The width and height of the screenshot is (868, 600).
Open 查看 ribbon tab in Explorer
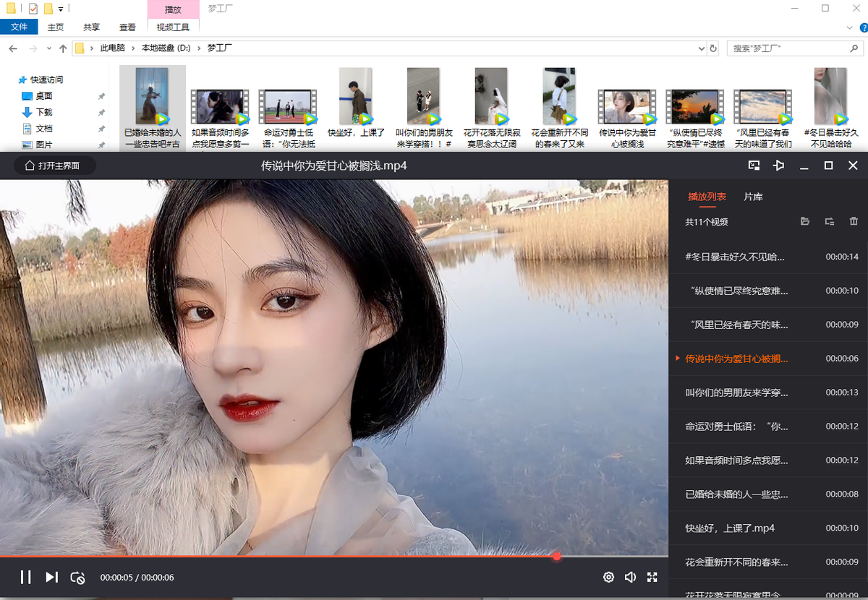click(x=127, y=27)
